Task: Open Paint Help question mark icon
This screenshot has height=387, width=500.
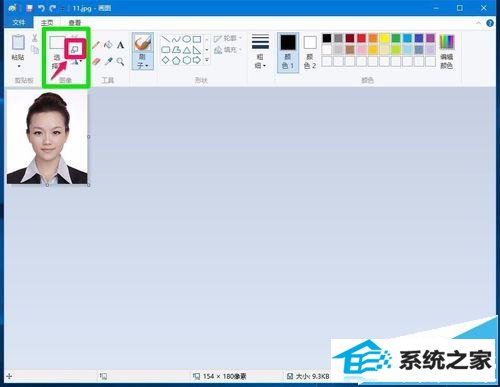Action: 490,23
